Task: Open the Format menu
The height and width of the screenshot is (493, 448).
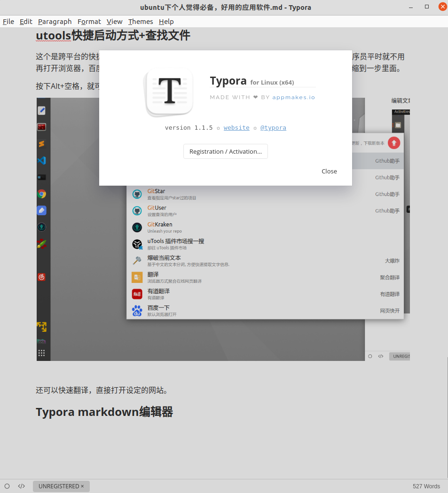Action: coord(89,21)
